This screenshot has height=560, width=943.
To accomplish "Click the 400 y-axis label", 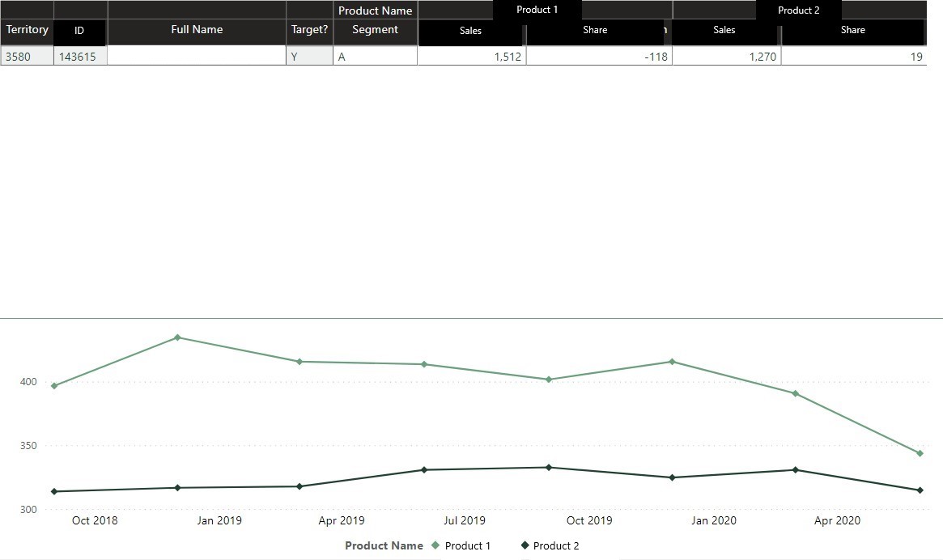I will (28, 382).
